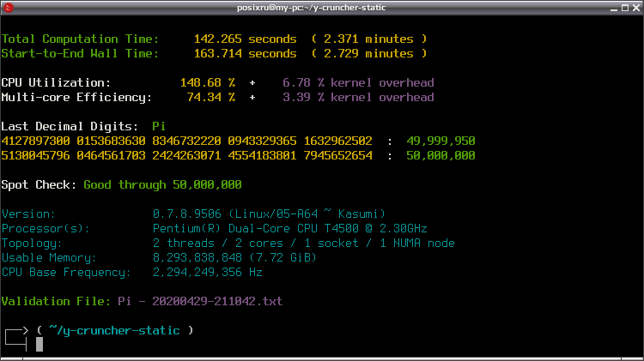Click the ~/y-cruncher-static path in prompt
Viewport: 644px width, 361px height.
[x=114, y=331]
